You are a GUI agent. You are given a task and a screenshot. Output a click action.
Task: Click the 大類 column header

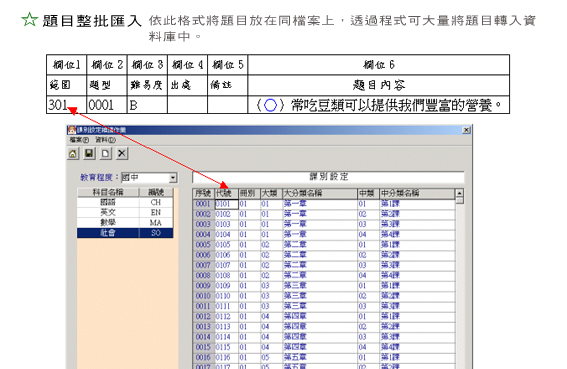pyautogui.click(x=271, y=194)
